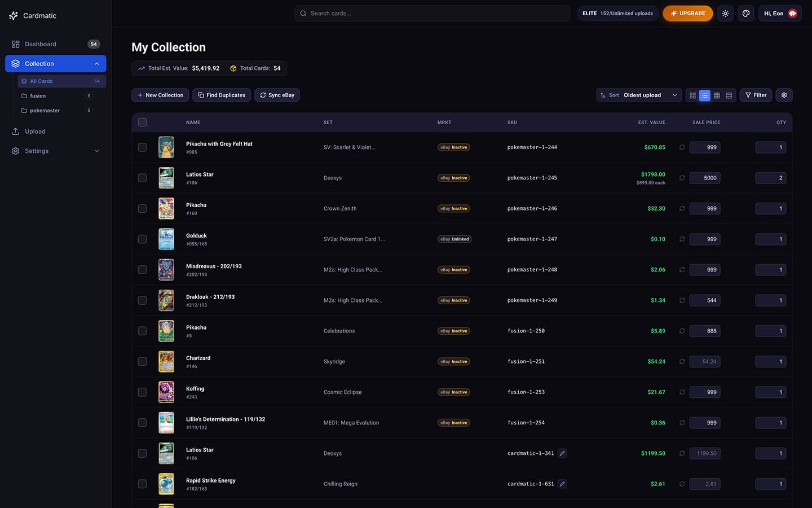Refresh price for Drakloak row

(x=682, y=300)
